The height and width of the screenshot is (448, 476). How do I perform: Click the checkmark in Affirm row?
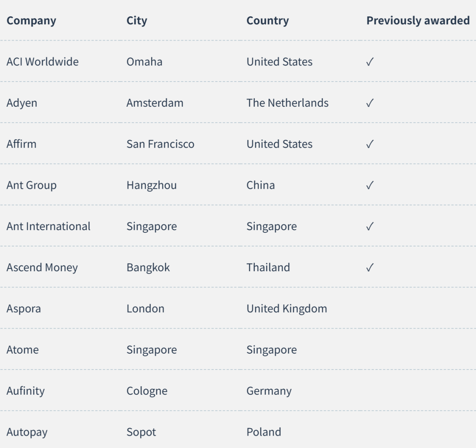coord(370,144)
